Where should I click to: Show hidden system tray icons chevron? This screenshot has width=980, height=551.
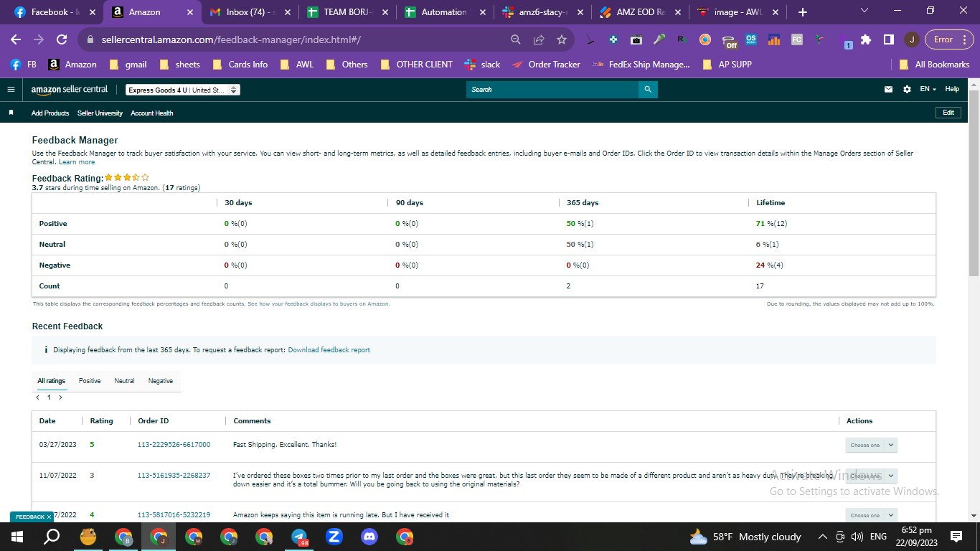tap(822, 537)
